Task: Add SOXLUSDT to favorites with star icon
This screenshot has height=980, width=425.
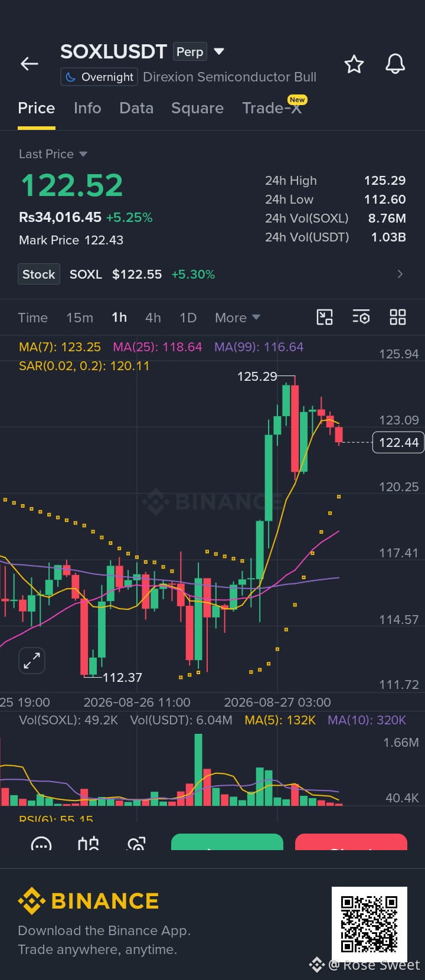Action: pos(354,64)
